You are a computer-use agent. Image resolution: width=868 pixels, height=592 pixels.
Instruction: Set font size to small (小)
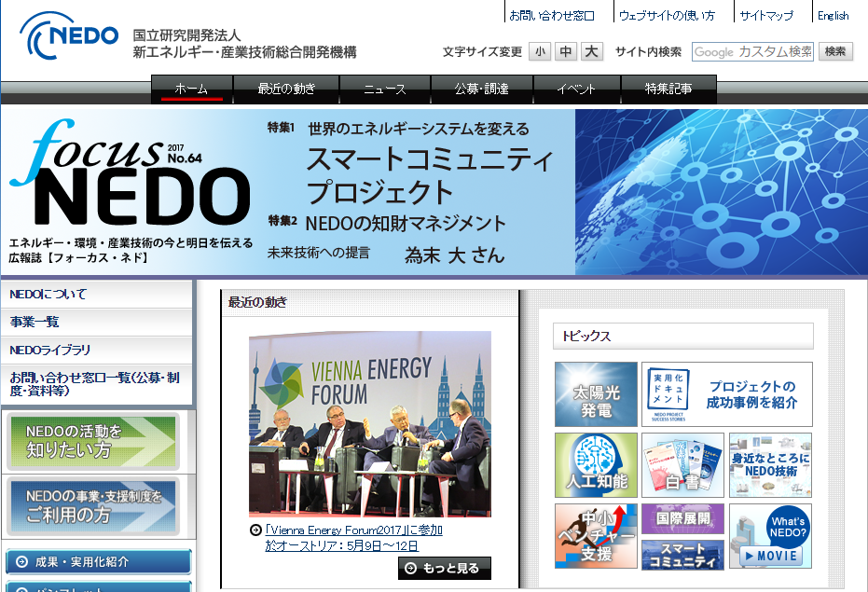540,52
